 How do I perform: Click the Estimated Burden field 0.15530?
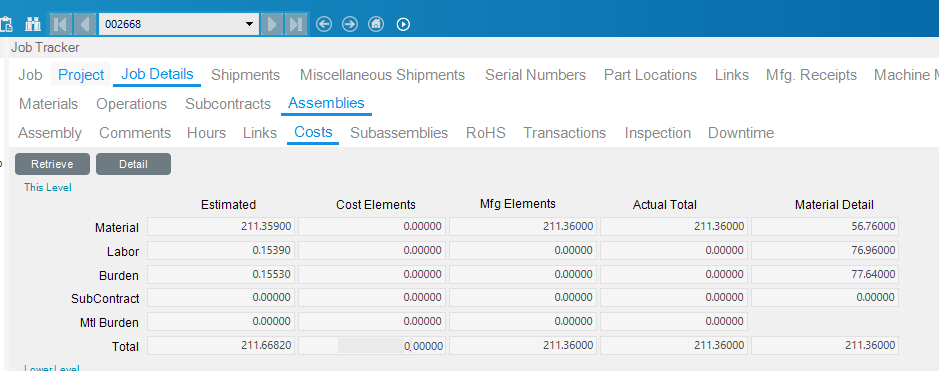coord(221,274)
